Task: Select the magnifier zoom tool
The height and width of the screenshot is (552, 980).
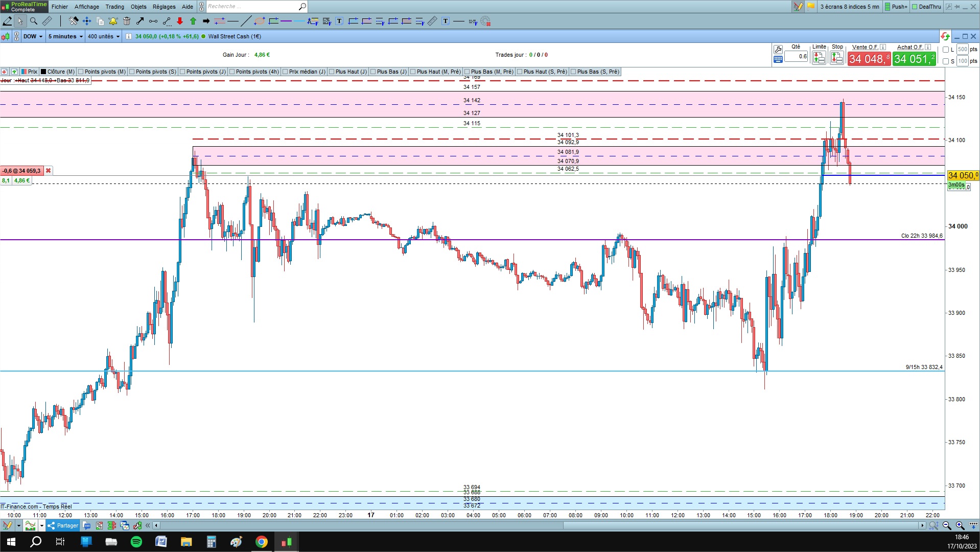Action: click(34, 21)
